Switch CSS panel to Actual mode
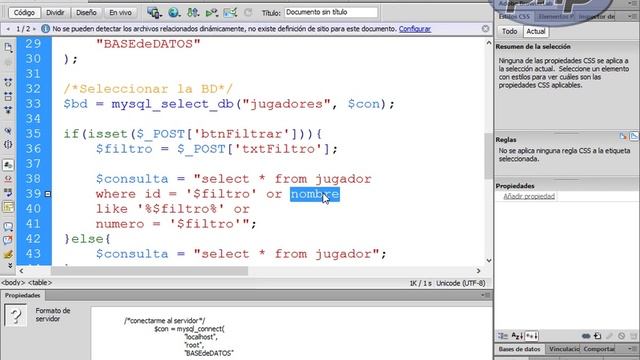Screen dimensions: 640x360 536,31
